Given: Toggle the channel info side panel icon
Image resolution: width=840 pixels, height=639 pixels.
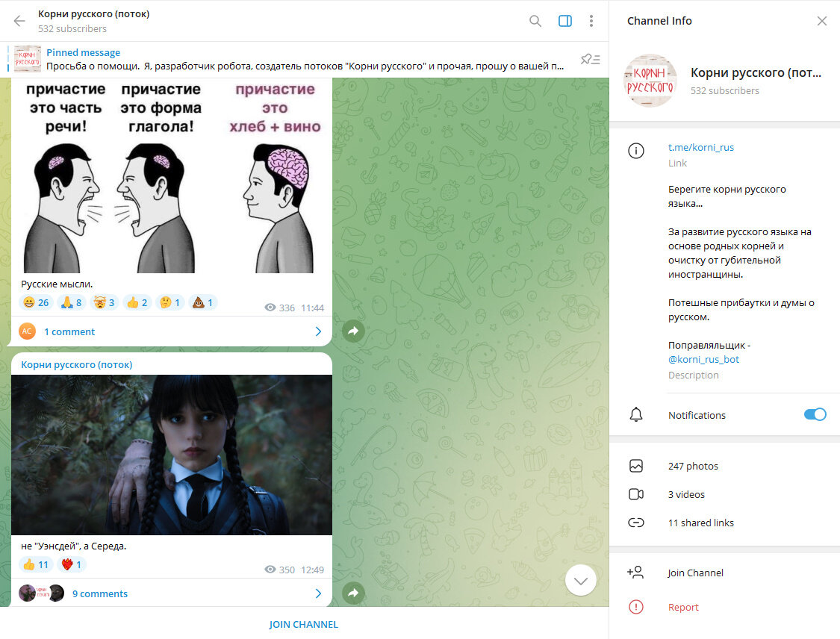Looking at the screenshot, I should point(565,21).
